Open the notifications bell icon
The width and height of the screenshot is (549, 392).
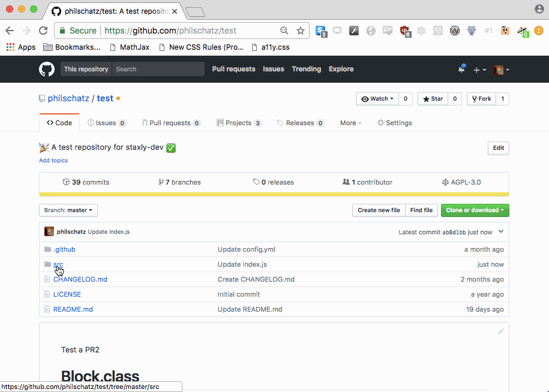click(462, 69)
